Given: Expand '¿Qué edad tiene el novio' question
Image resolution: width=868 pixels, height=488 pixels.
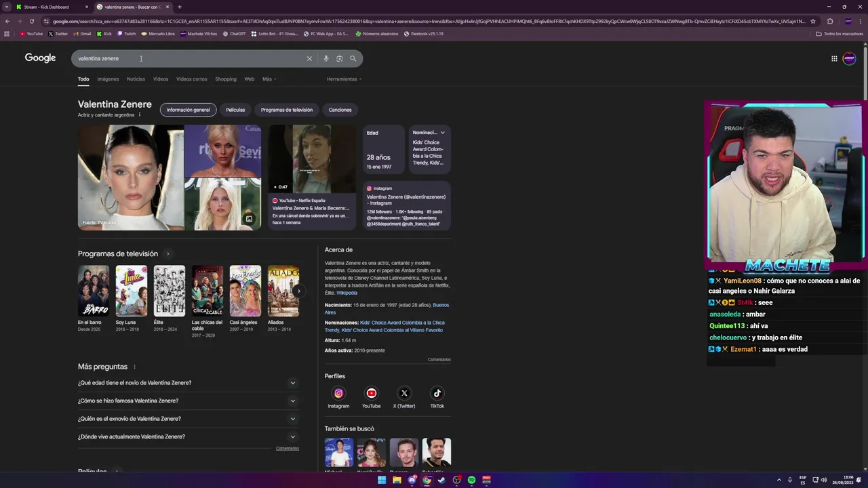Looking at the screenshot, I should [x=189, y=383].
